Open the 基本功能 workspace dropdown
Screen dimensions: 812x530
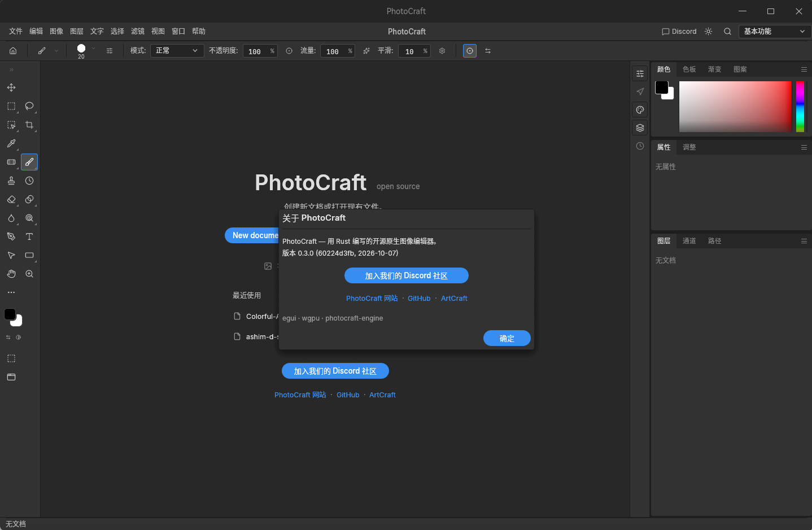pyautogui.click(x=775, y=32)
